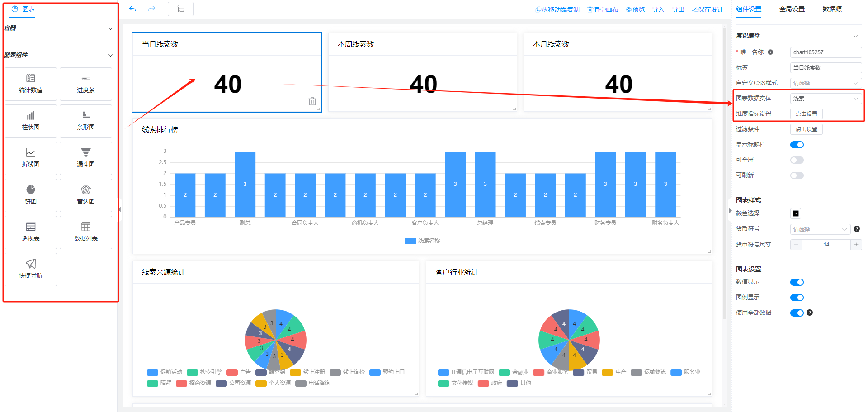Click 点击设置 button for 过滤条件
This screenshot has height=412, width=868.
[806, 129]
